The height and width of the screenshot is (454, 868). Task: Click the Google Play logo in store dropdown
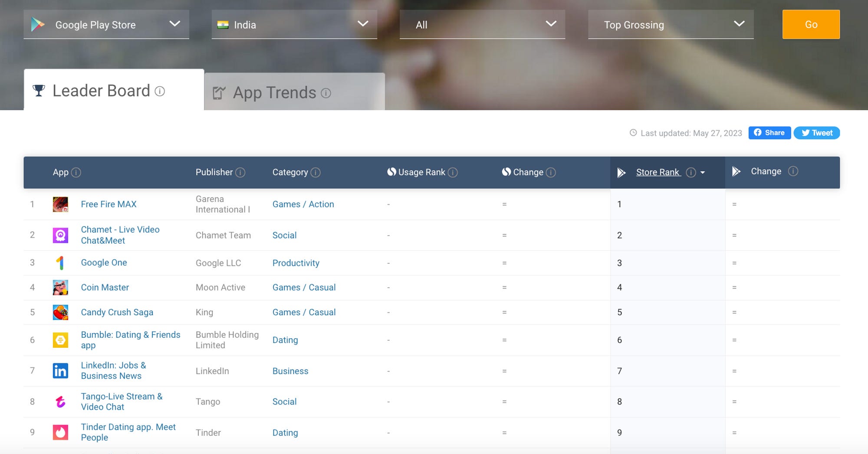[38, 25]
